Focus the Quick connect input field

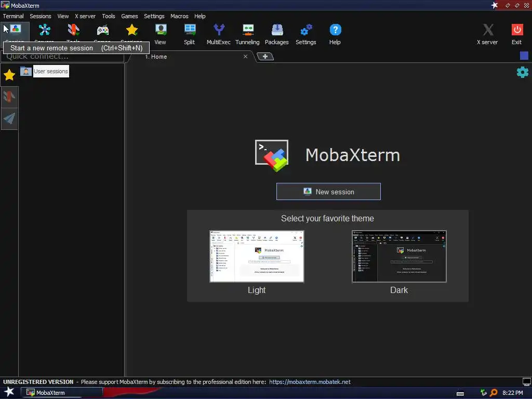click(x=63, y=57)
